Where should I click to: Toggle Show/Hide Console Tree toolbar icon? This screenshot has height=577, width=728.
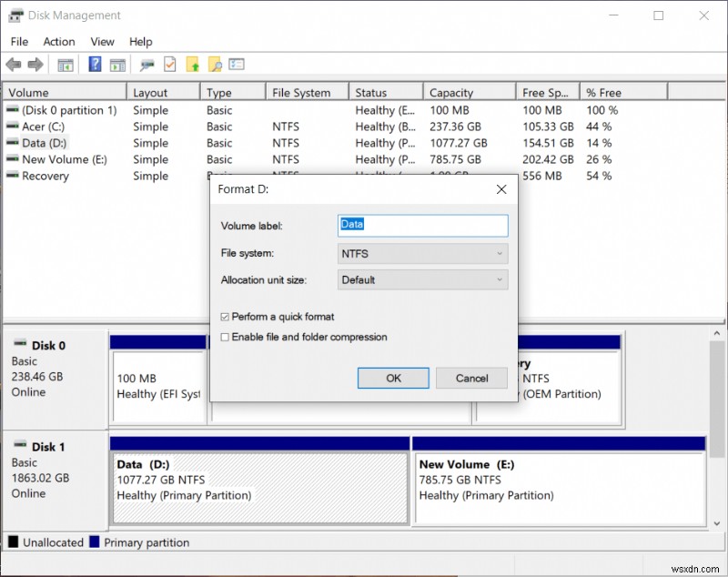[x=66, y=65]
